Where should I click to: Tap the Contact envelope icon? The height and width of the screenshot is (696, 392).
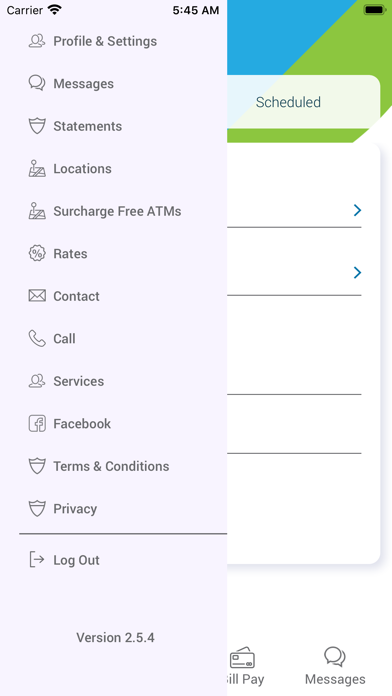click(x=37, y=296)
